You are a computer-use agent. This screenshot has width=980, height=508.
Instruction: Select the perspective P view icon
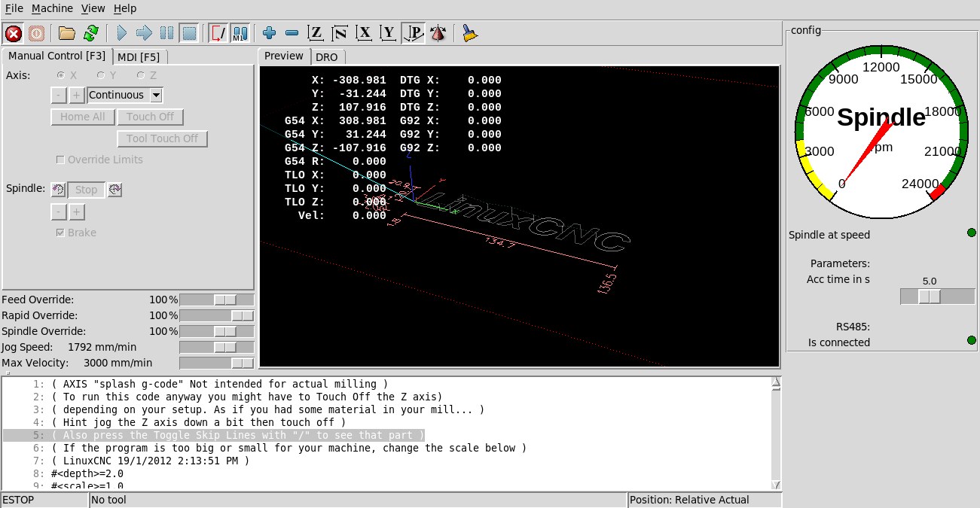414,33
